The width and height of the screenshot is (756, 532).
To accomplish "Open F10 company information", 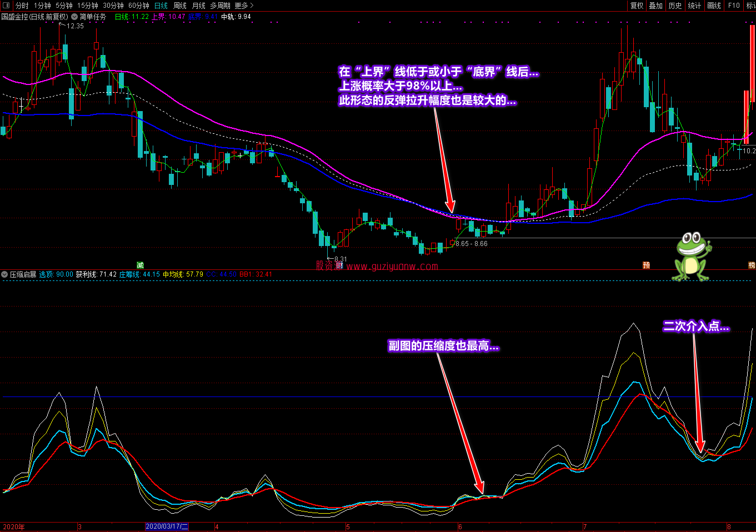I will click(734, 6).
